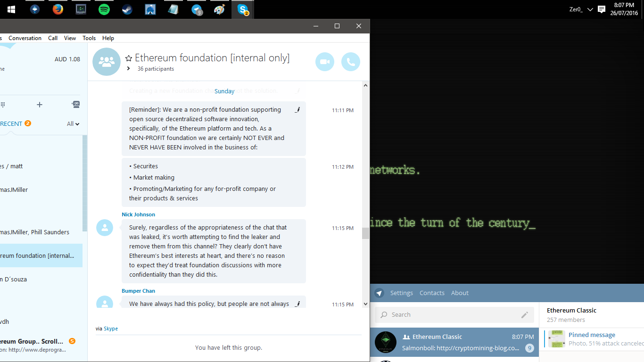Click the edited pencil icon on Bumper Chan's message
This screenshot has width=644, height=362.
click(x=297, y=304)
